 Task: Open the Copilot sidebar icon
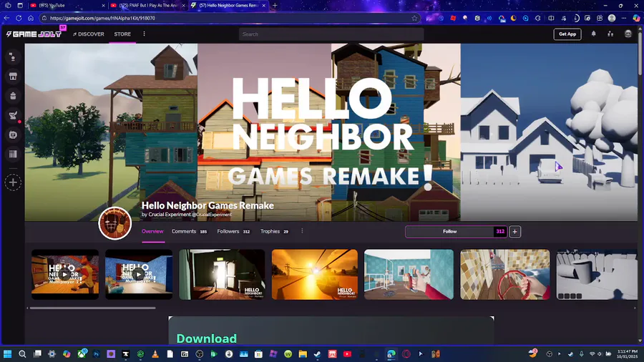(x=636, y=18)
